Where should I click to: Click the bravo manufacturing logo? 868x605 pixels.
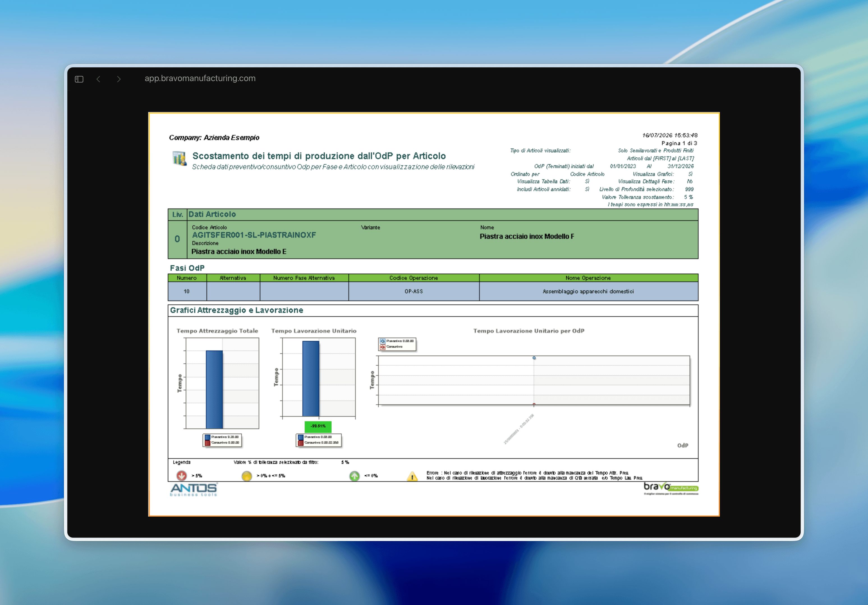click(671, 488)
